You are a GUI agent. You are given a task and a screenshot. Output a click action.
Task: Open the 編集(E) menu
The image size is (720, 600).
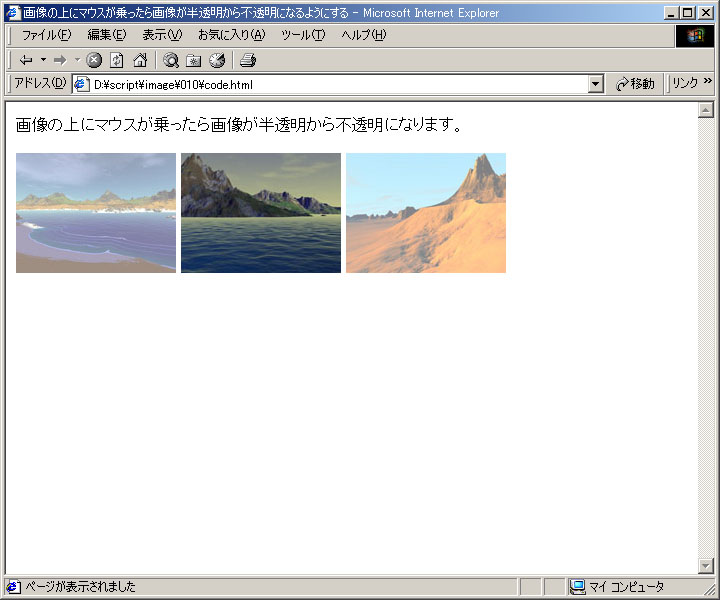[107, 35]
